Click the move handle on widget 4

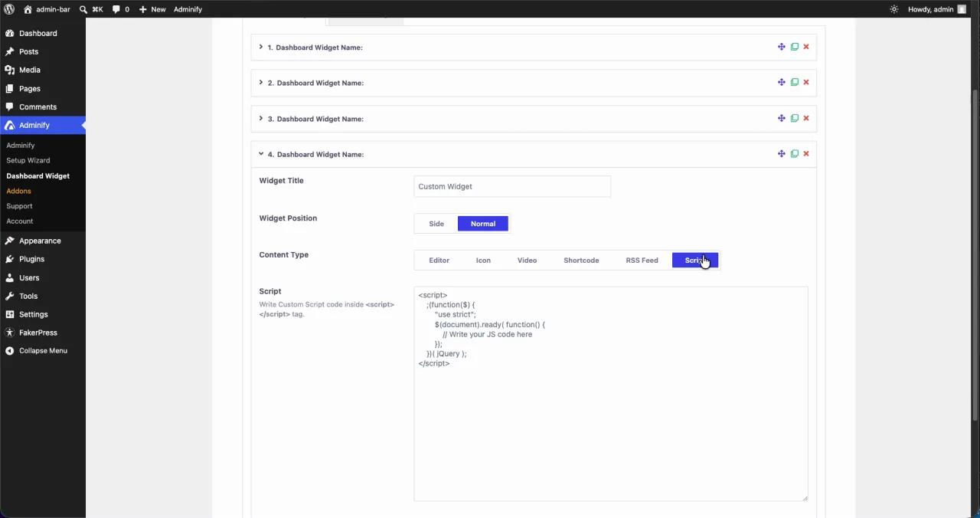[782, 153]
